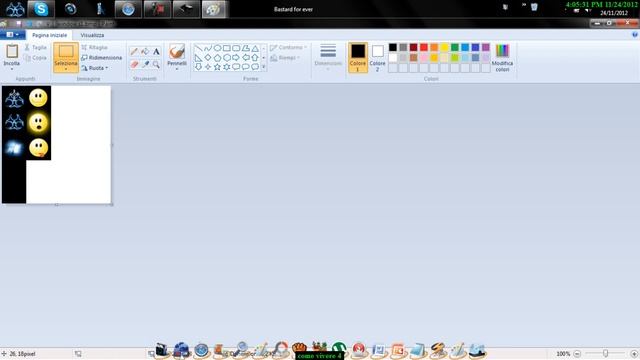Viewport: 640px width, 360px height.
Task: Click the zoom out minus button
Action: click(577, 354)
